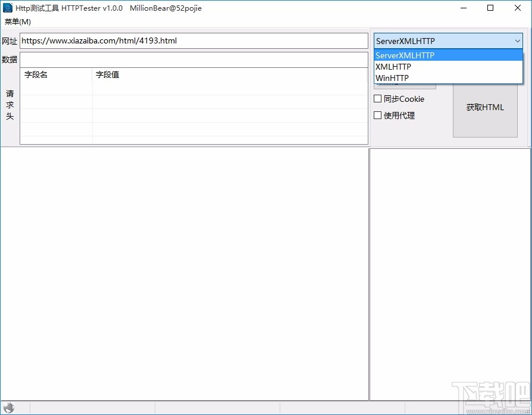Viewport: 532px width, 415px height.
Task: Enable the 使用代理 checkbox
Action: point(378,115)
